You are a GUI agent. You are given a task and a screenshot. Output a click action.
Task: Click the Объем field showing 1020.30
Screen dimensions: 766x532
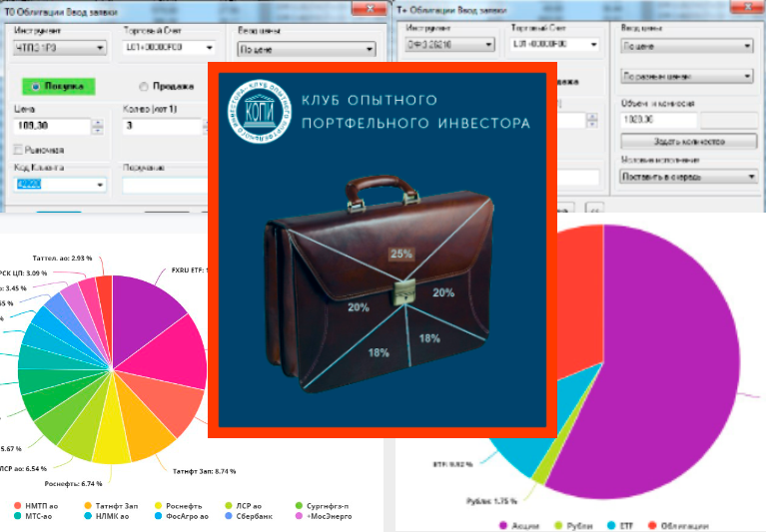coord(658,120)
